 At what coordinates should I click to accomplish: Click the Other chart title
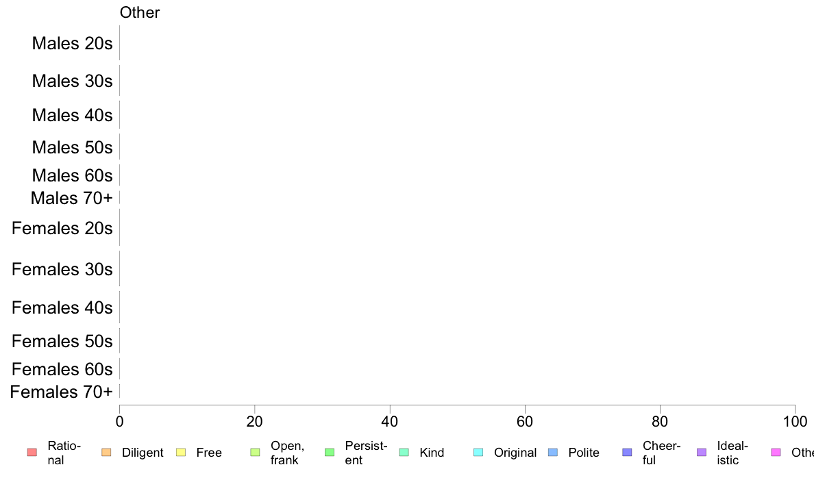[140, 12]
